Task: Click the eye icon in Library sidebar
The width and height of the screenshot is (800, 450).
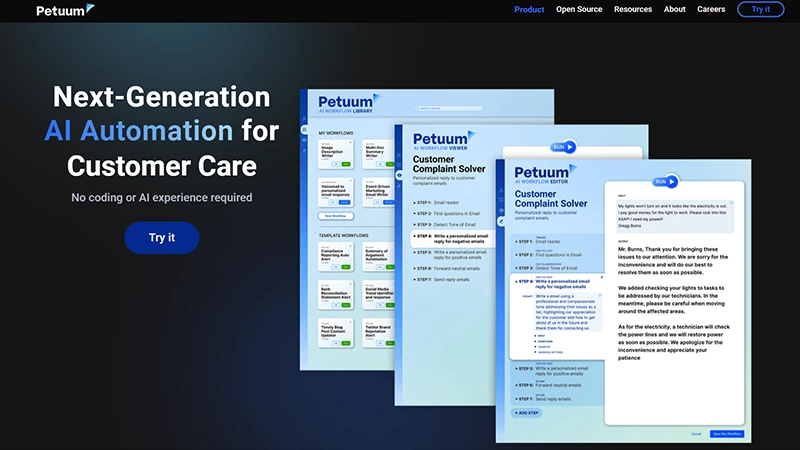Action: tap(304, 140)
